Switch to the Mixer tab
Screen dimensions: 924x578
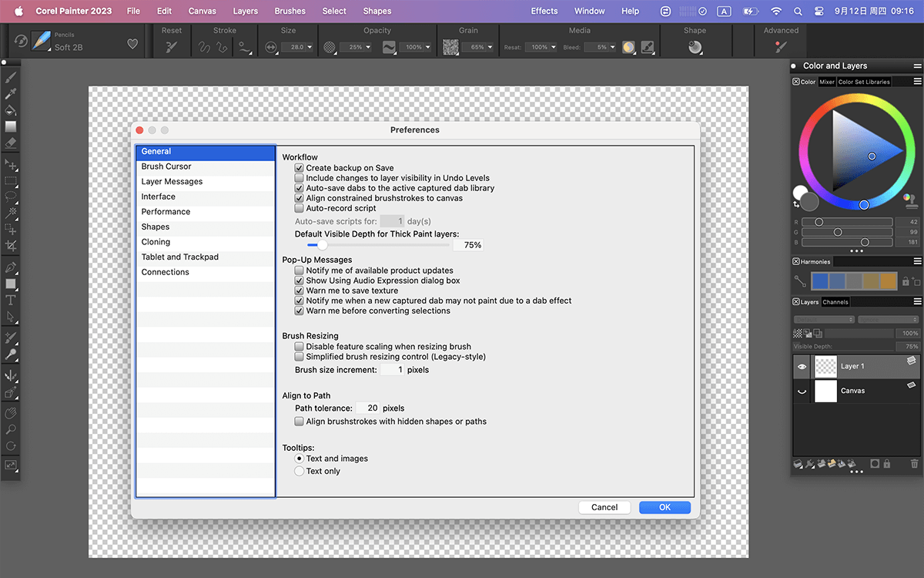[x=827, y=82]
